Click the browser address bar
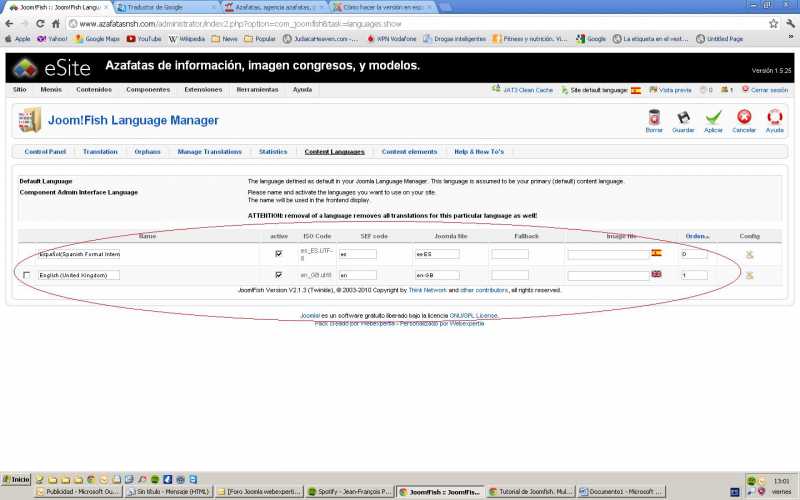Image resolution: width=800 pixels, height=500 pixels. tap(416, 23)
